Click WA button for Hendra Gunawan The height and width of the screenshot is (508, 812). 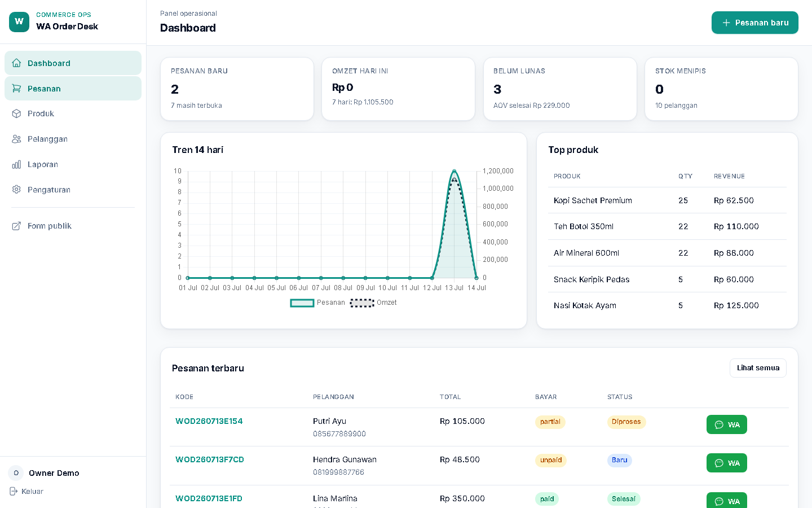[726, 463]
